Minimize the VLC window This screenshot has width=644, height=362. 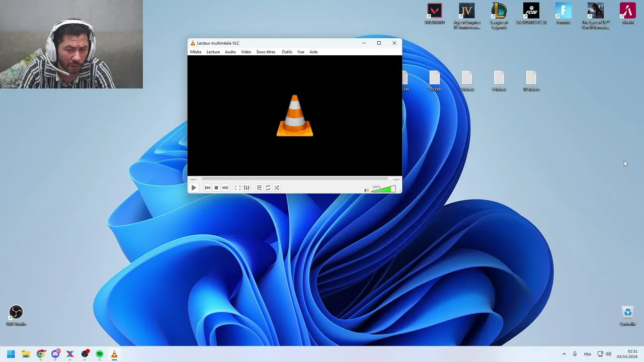pyautogui.click(x=364, y=43)
